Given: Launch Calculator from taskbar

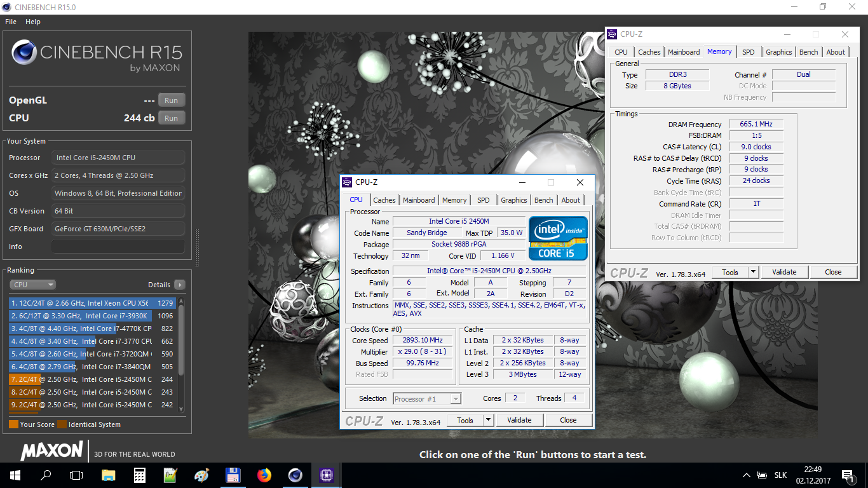Looking at the screenshot, I should point(140,475).
